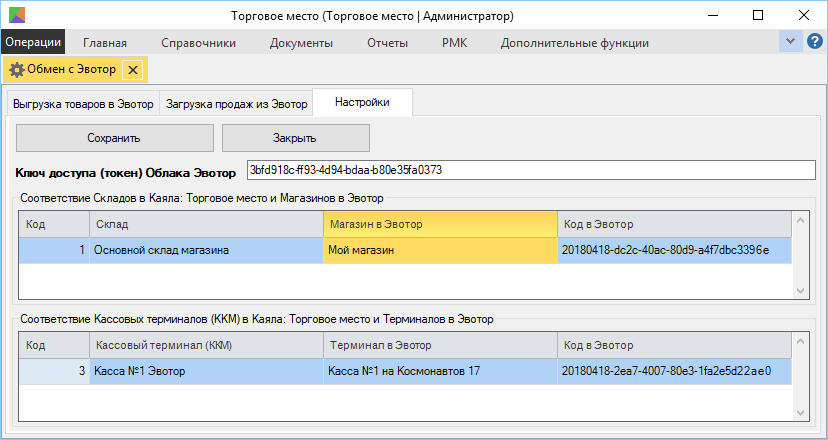Select store code 20180418-dc2c-40ac cell
This screenshot has width=828, height=440.
[x=674, y=250]
